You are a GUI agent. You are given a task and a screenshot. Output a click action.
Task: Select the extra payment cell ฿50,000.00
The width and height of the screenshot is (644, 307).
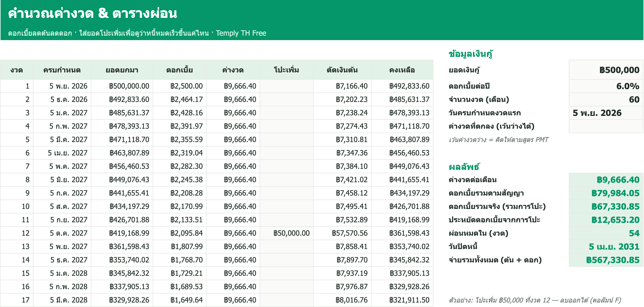pos(286,233)
